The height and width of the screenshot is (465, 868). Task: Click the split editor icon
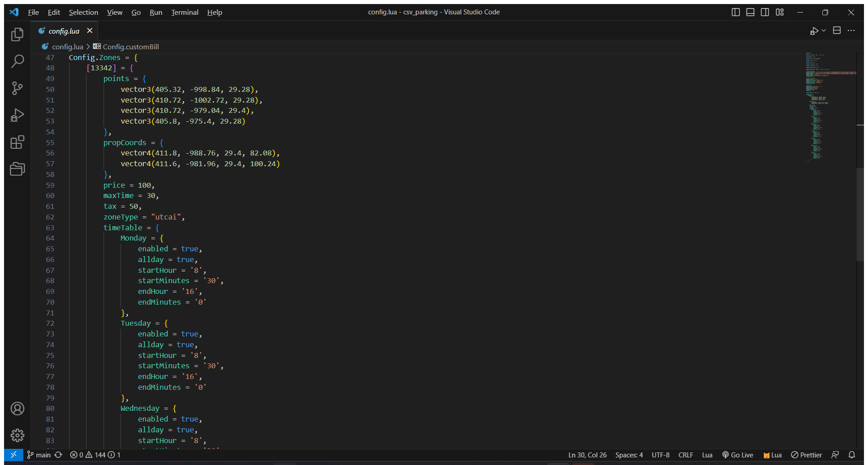[x=837, y=30]
